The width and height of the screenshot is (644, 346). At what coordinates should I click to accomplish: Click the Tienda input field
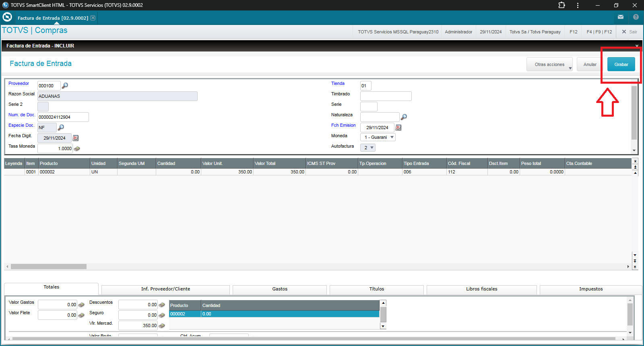pyautogui.click(x=365, y=86)
